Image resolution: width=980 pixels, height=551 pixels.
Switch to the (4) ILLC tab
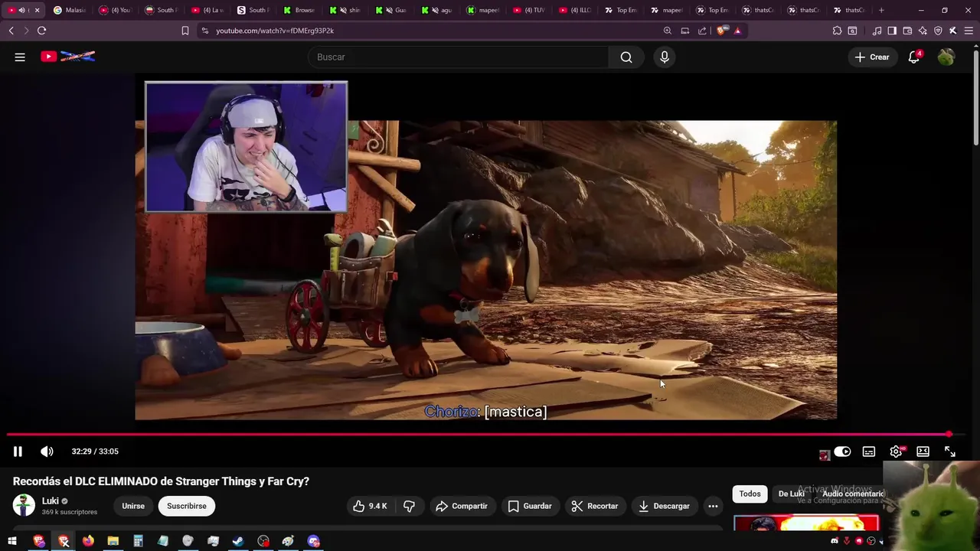tap(574, 10)
